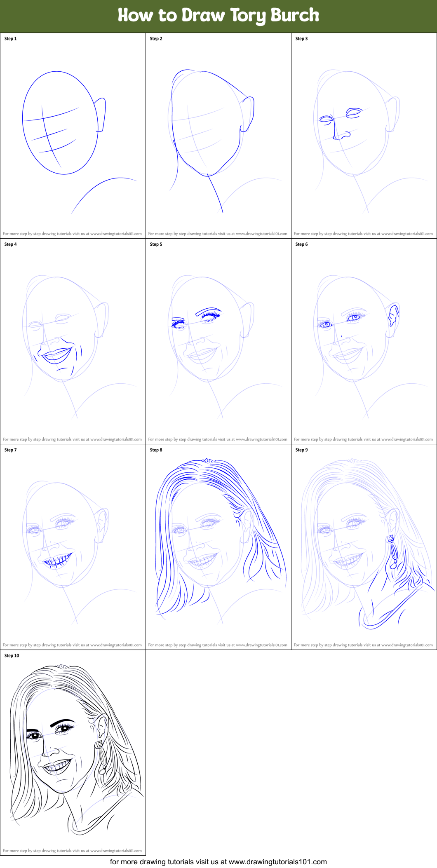Click the Step 5 drawing panel

[x=218, y=341]
